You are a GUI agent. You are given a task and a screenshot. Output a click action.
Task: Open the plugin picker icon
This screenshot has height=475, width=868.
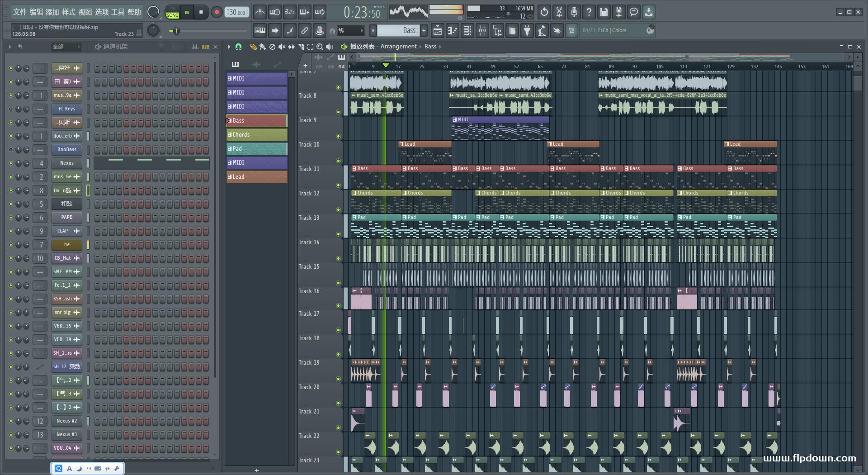pyautogui.click(x=527, y=31)
